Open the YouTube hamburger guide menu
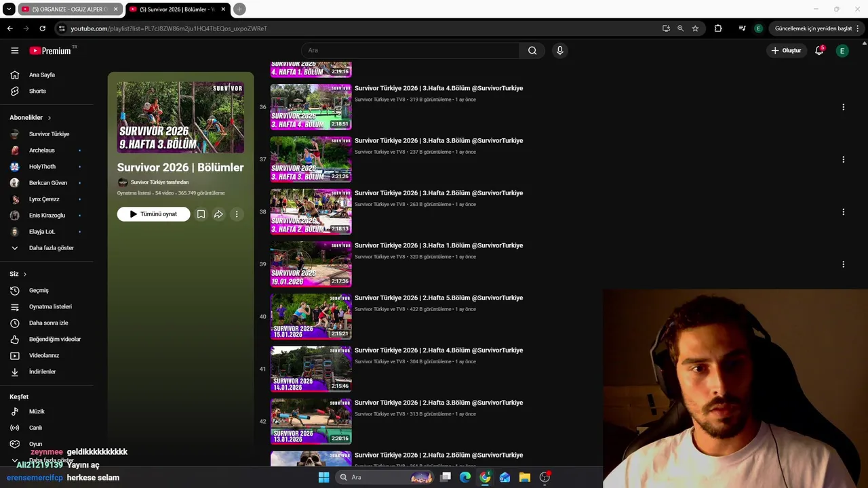 tap(15, 50)
